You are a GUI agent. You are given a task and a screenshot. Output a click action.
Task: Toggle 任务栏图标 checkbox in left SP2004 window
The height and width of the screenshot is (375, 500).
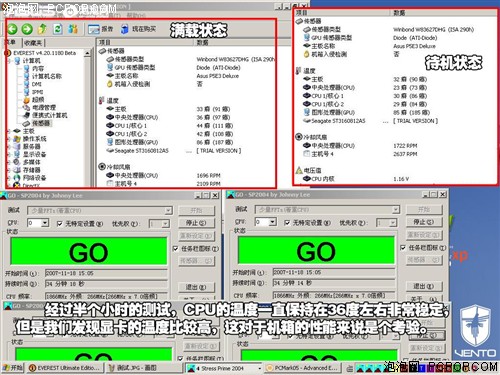coord(176,249)
